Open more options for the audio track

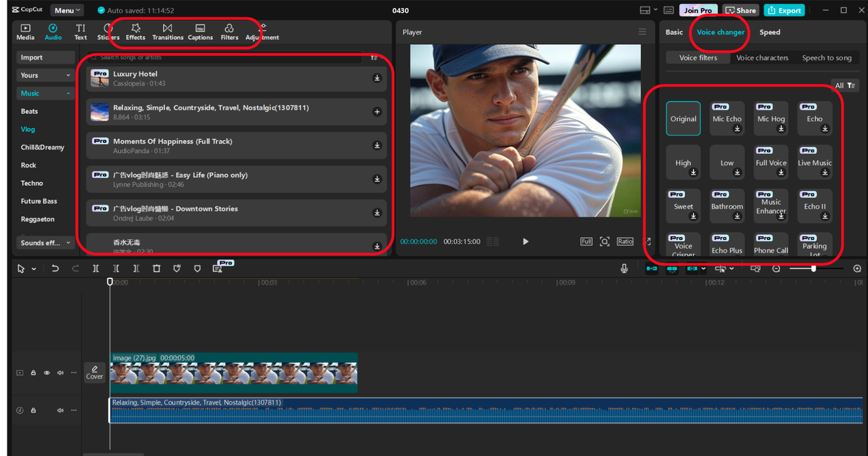tap(74, 410)
